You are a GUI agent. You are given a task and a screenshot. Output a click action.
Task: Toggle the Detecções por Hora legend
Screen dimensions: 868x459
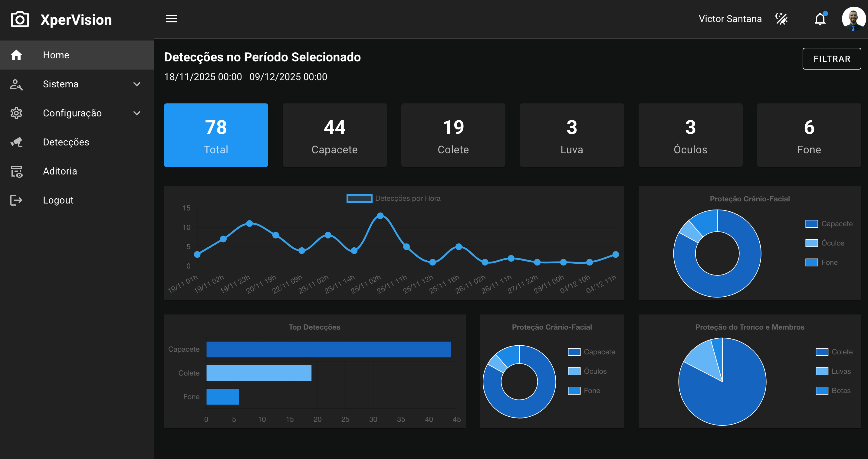click(393, 198)
